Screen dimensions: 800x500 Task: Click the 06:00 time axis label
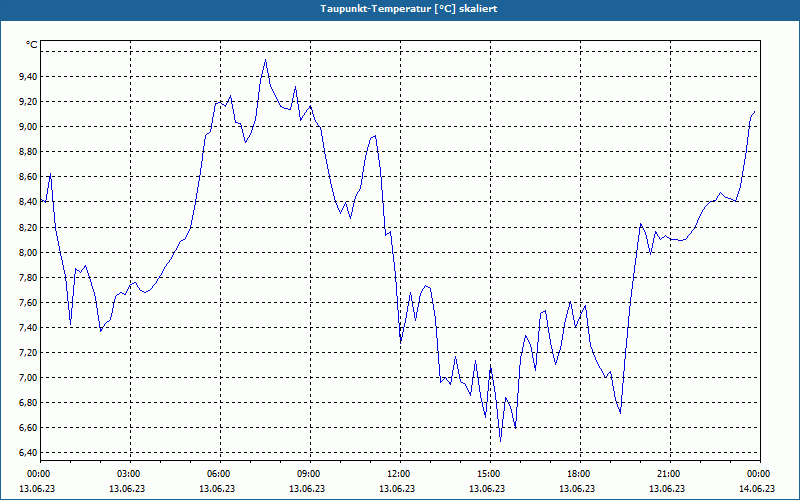pyautogui.click(x=218, y=474)
